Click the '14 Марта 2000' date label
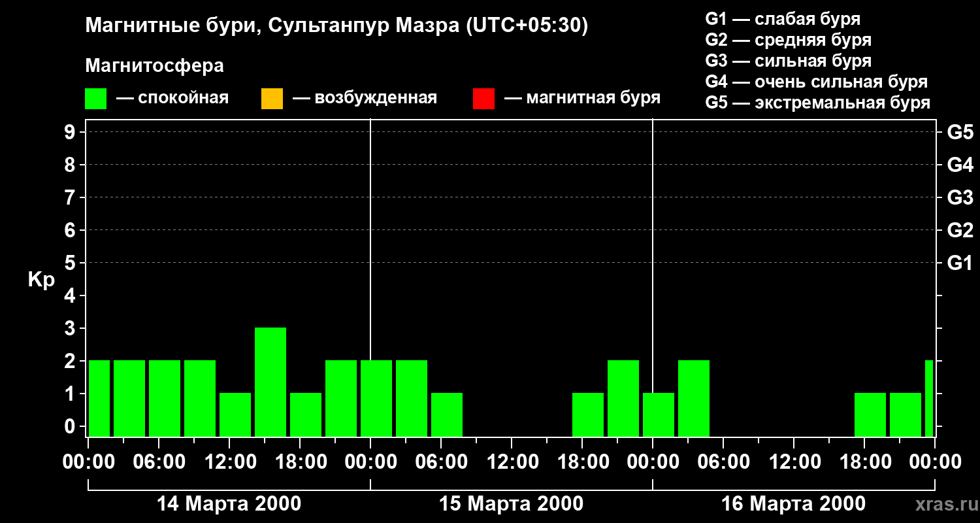This screenshot has width=980, height=523. click(x=229, y=504)
